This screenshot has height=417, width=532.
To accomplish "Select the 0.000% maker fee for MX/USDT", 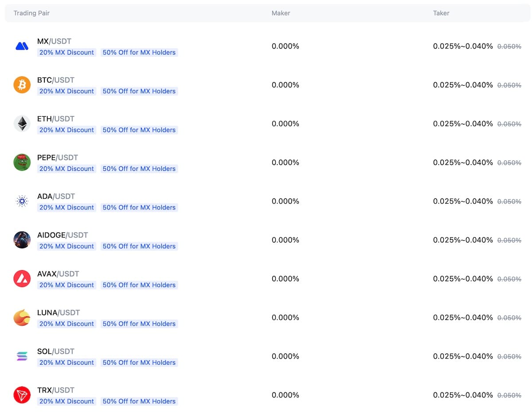I will [x=286, y=46].
